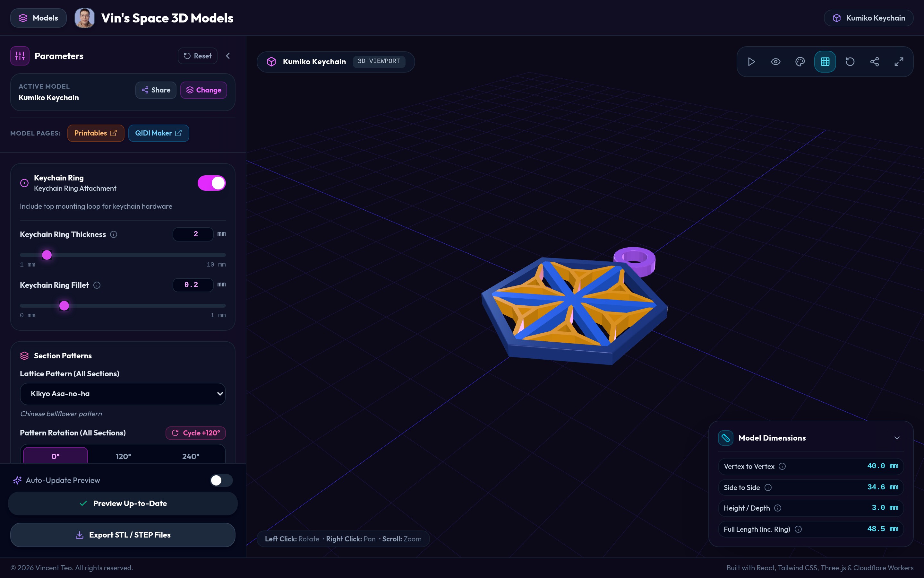
Task: Enter fullscreen with the expand arrows icon
Action: click(x=899, y=62)
